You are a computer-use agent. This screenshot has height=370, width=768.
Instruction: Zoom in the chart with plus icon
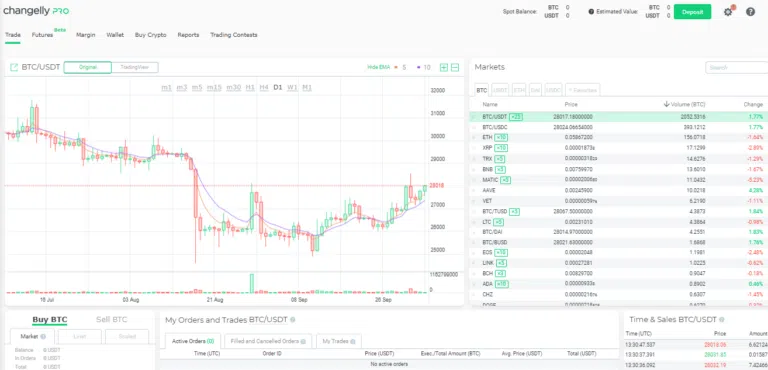pos(444,68)
